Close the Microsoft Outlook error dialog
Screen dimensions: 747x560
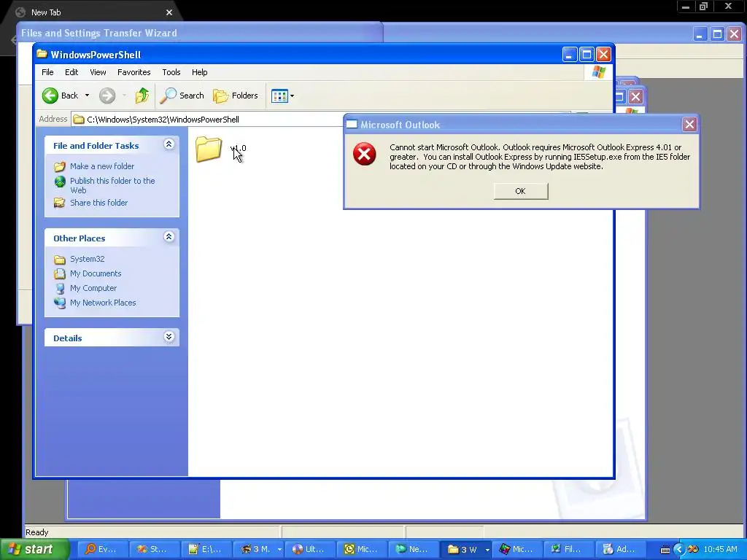[689, 125]
